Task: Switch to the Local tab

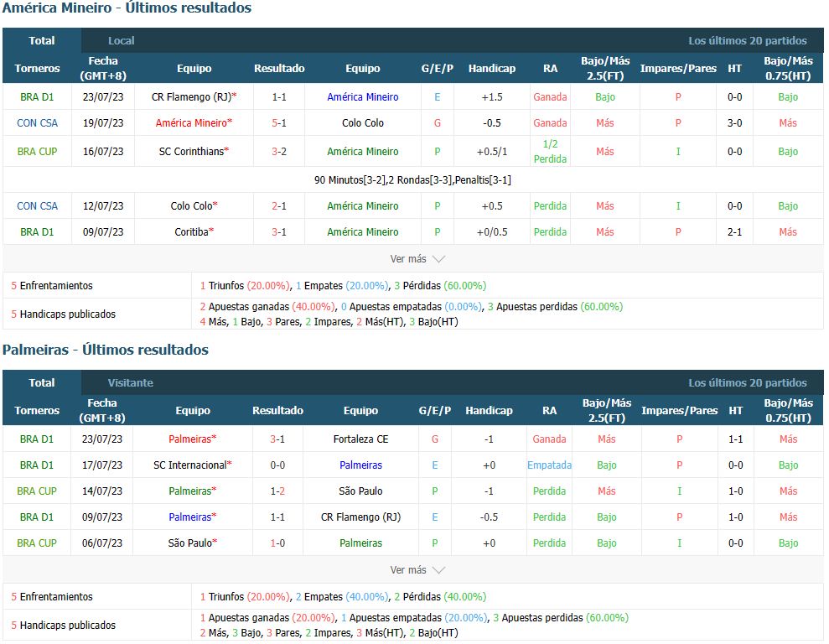Action: click(121, 41)
